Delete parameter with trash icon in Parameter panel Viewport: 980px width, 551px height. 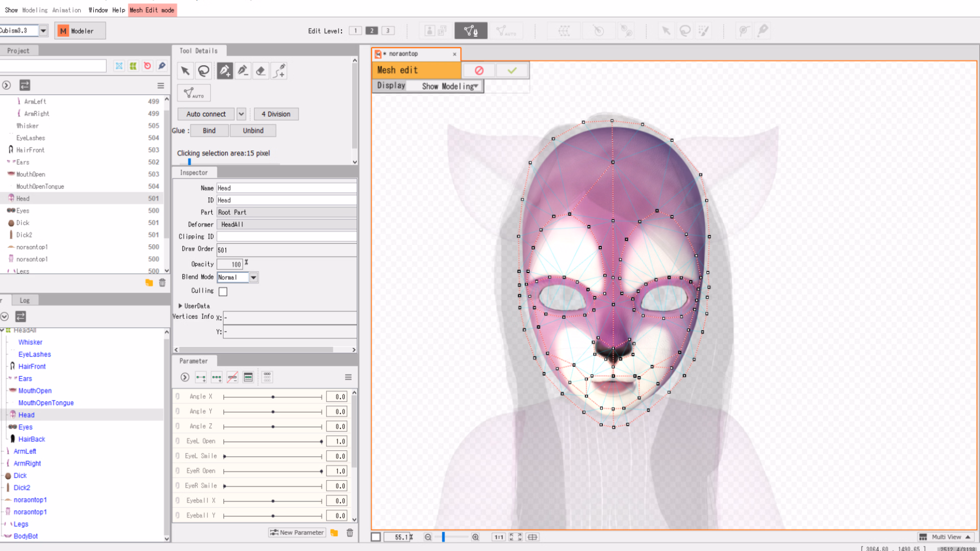[350, 533]
